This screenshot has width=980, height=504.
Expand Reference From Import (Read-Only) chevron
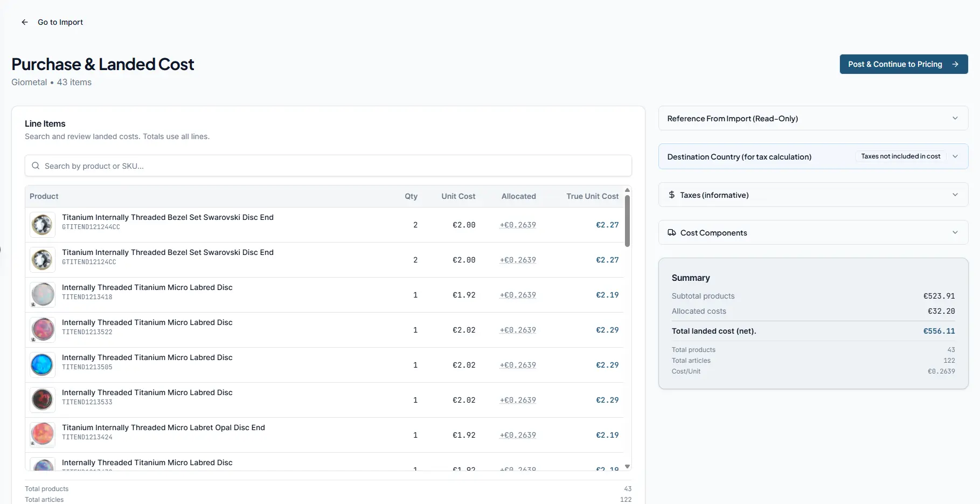point(955,119)
